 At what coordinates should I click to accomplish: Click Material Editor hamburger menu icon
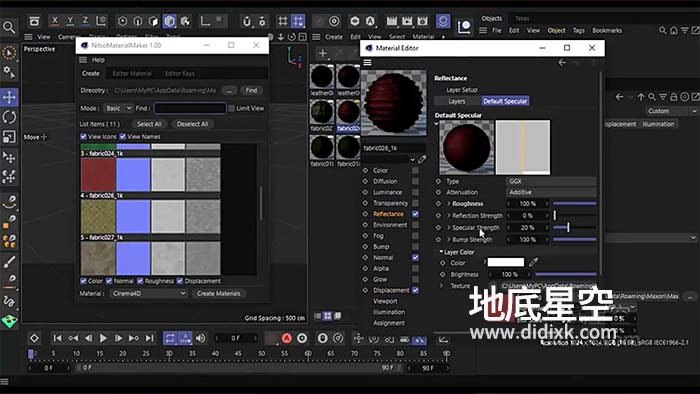point(367,62)
